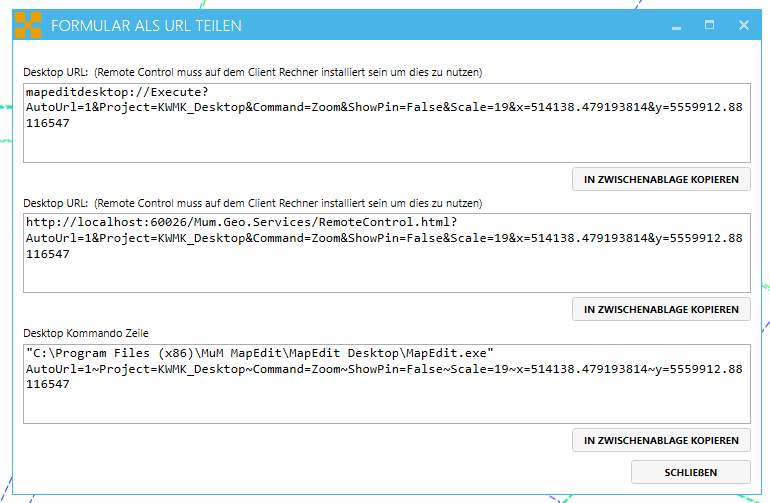Click the FORMULAR ALS URL TEILEN title text
The image size is (770, 503).
click(146, 25)
